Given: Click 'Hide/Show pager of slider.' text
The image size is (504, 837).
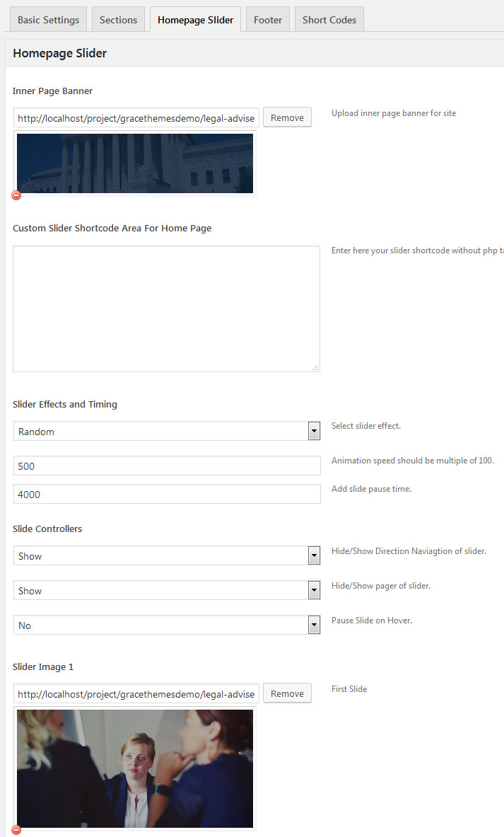Looking at the screenshot, I should [381, 586].
